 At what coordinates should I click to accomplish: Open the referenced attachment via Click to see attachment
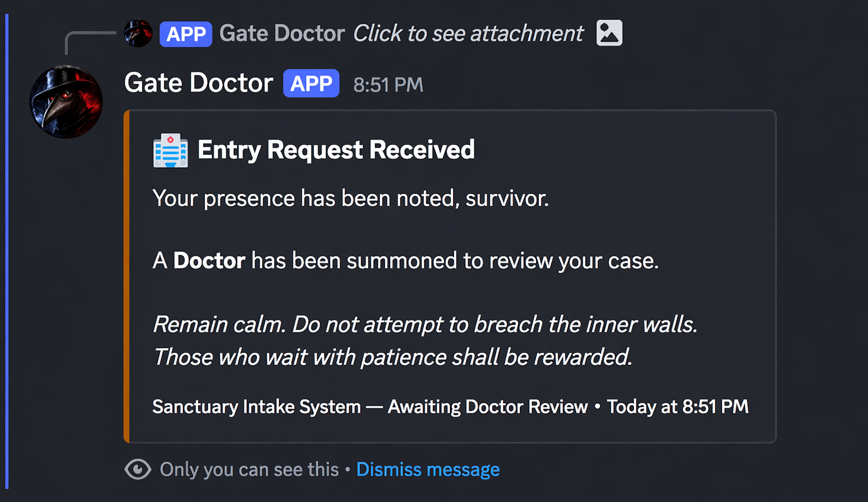click(x=468, y=33)
